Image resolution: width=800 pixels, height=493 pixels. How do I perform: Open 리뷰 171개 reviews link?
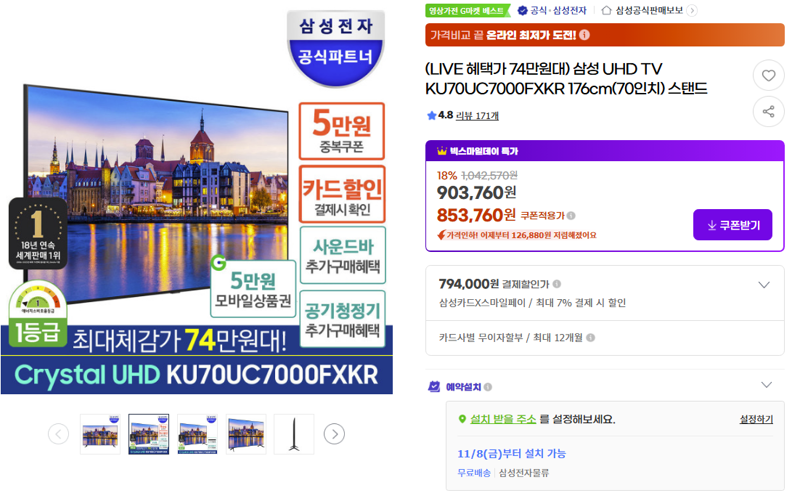click(477, 116)
